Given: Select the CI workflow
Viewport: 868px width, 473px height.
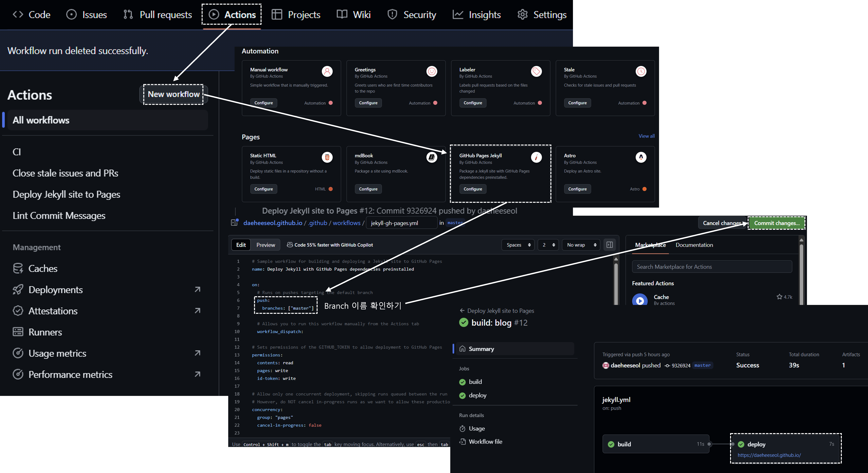Looking at the screenshot, I should [x=17, y=152].
